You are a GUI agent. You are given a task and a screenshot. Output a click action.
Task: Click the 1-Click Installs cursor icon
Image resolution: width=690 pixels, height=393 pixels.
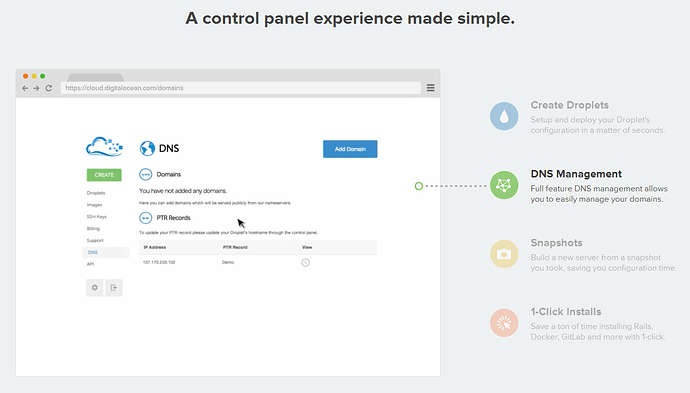point(504,323)
